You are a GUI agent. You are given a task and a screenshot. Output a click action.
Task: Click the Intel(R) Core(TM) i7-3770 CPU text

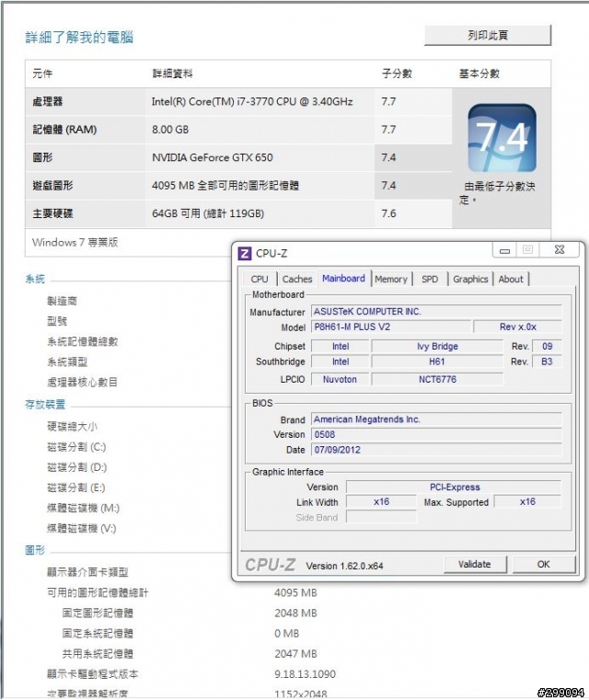(252, 102)
